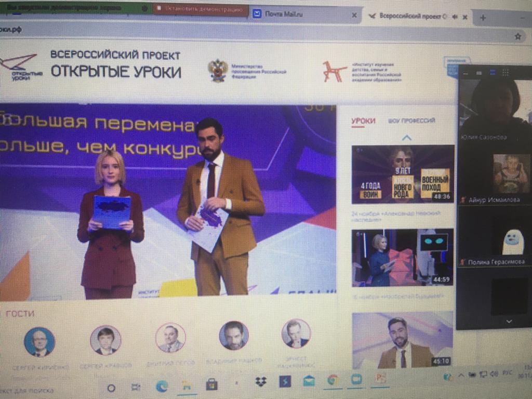Click Айнур Исмаилова's video tile in Zoom
This screenshot has height=399, width=532.
coord(495,175)
